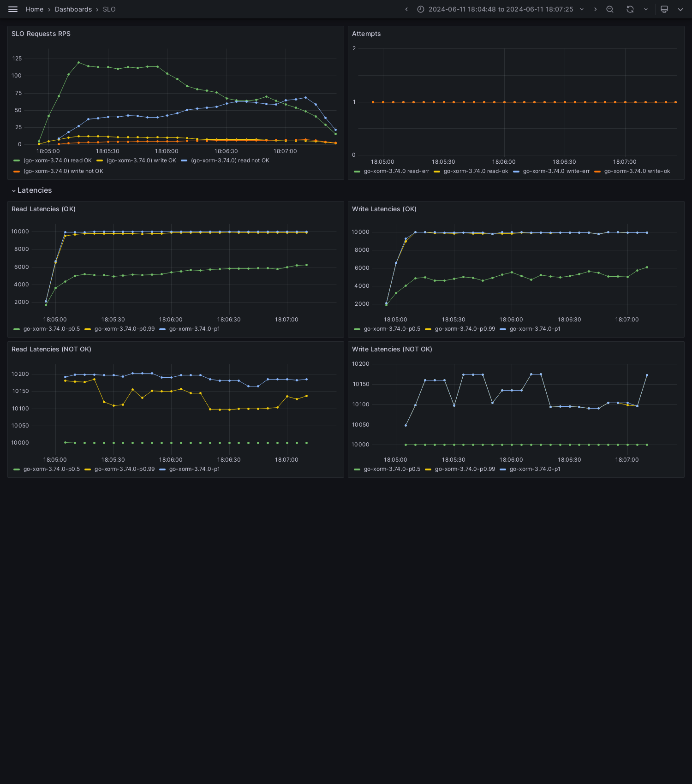The width and height of the screenshot is (692, 784).
Task: Click orange swatch of 'write-ok' Attempts legend
Action: 597,171
